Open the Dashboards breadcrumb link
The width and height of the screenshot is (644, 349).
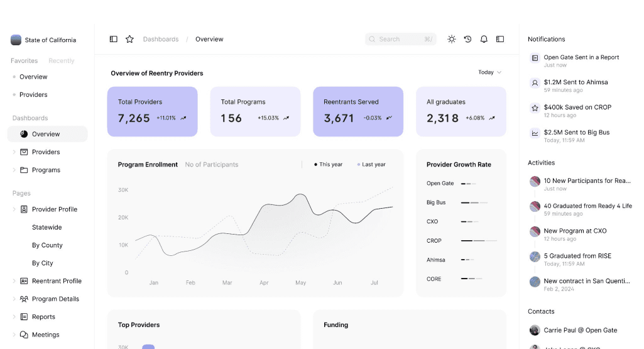coord(161,39)
